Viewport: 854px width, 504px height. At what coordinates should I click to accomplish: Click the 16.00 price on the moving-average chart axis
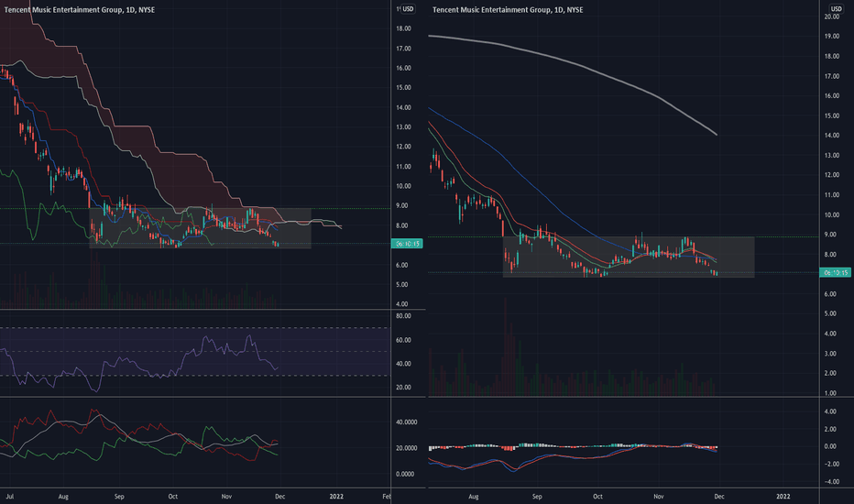[832, 96]
